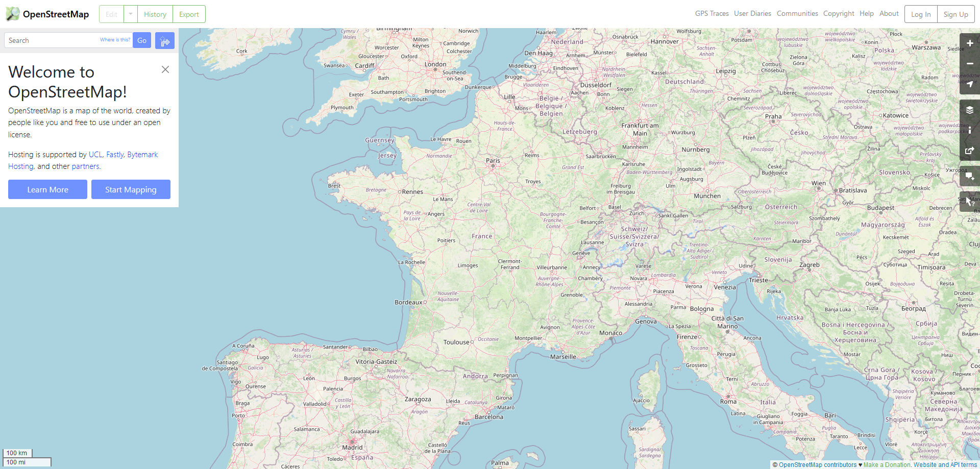This screenshot has width=980, height=469.
Task: Zoom in on the map
Action: 970,43
